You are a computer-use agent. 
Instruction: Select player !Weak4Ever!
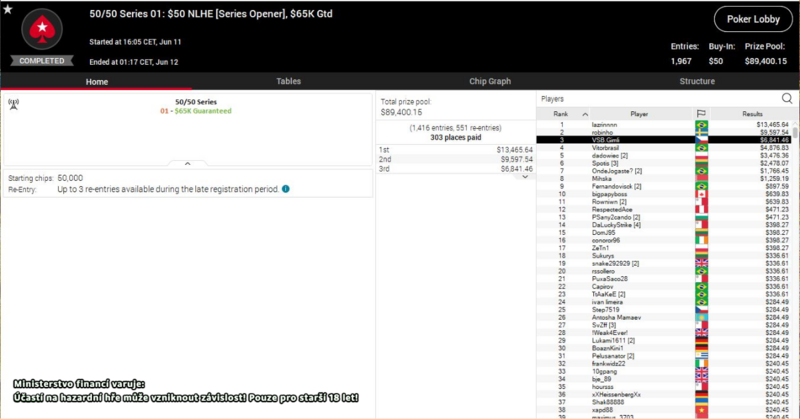click(x=610, y=333)
